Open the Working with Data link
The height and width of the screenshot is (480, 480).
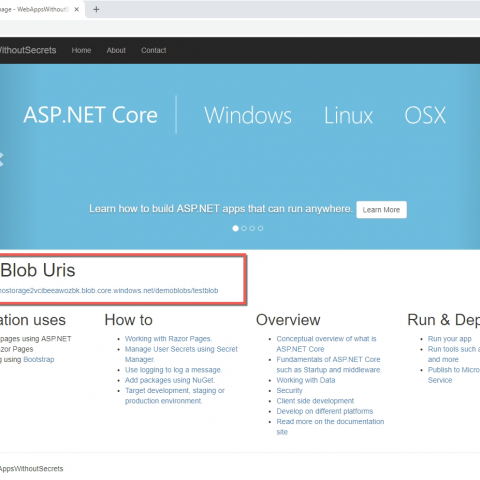tap(306, 380)
